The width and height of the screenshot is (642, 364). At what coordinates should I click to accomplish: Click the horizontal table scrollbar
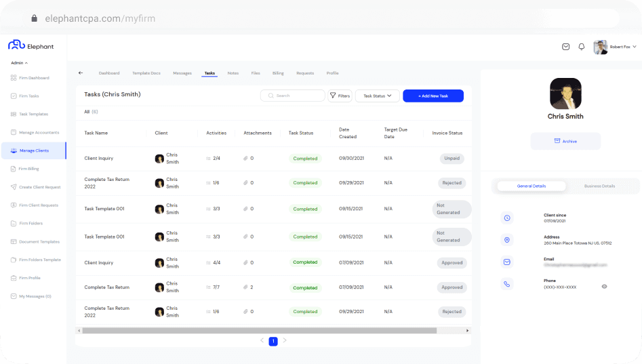point(259,331)
